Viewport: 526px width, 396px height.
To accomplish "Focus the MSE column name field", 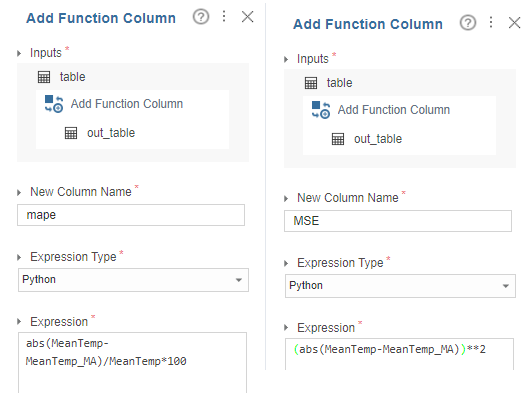I will point(398,221).
